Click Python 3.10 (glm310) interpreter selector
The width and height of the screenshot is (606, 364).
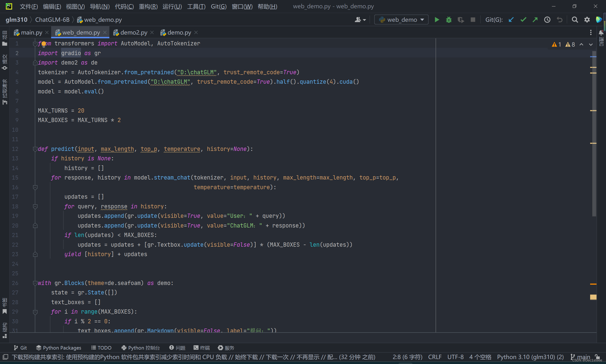click(x=530, y=357)
